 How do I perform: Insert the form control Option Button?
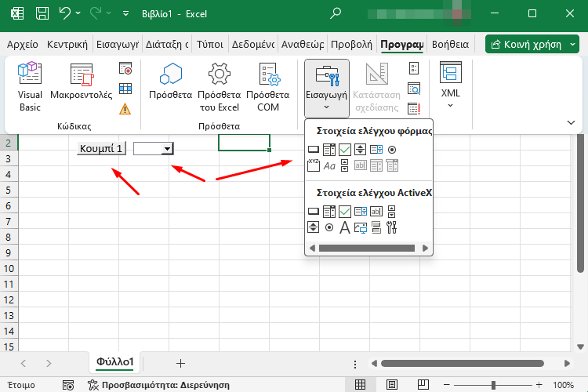pos(392,149)
